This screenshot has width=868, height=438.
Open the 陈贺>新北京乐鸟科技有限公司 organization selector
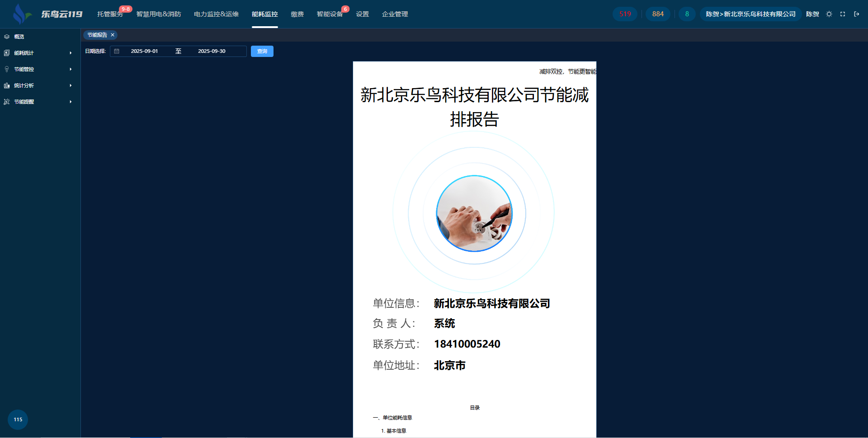tap(750, 14)
